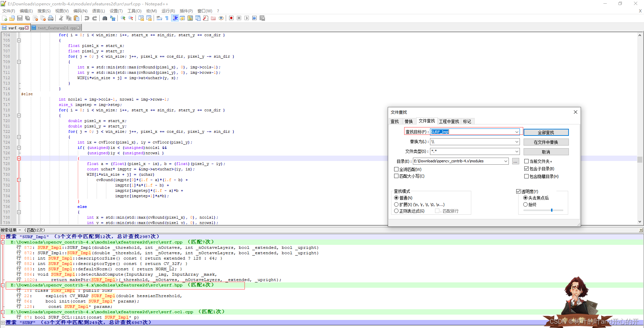
Task: Select the 正则表达式(G) search mode
Action: coord(396,211)
